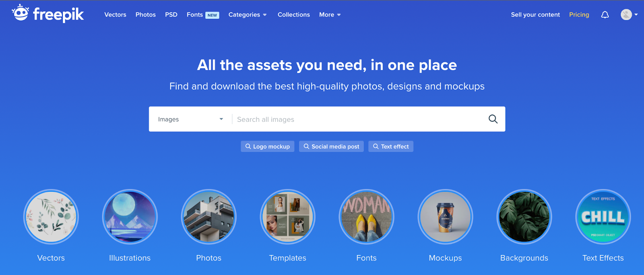This screenshot has width=644, height=275.
Task: Expand the Categories menu
Action: [248, 14]
